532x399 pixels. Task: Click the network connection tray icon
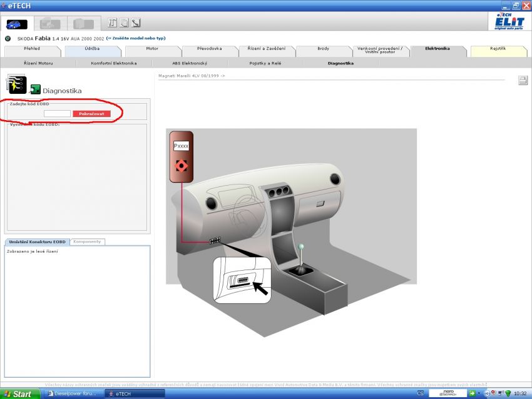pos(501,393)
